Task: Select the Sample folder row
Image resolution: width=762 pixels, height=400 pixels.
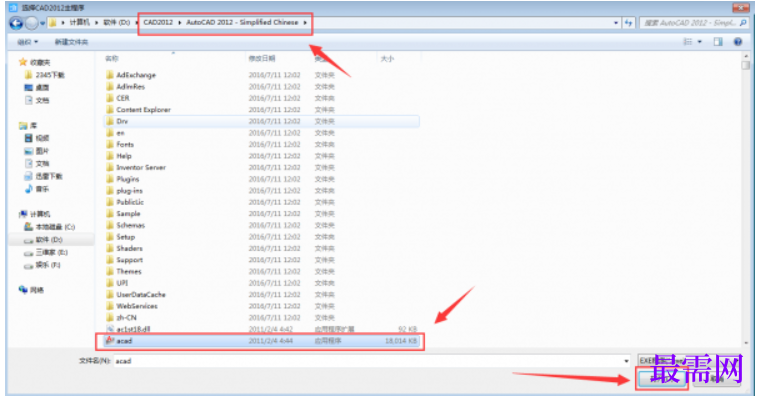Action: coord(261,213)
